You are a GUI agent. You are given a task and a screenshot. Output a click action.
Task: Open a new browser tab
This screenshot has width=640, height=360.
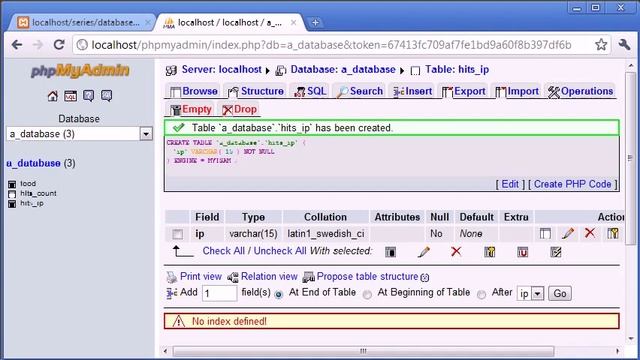click(315, 23)
